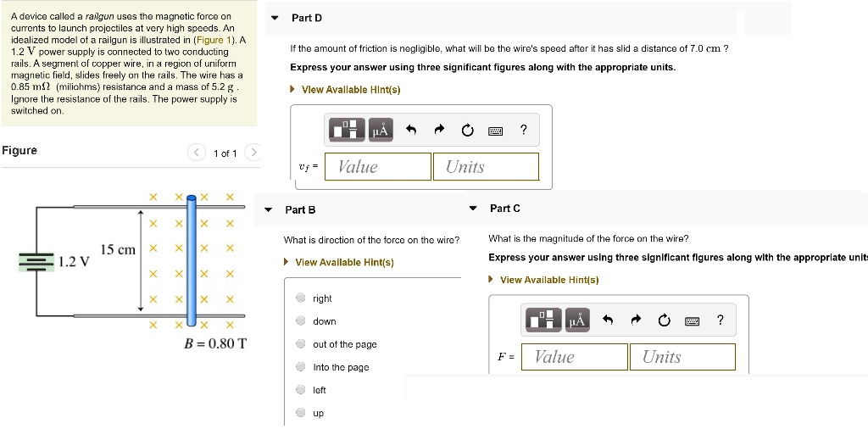Choose 'out of the page' answer

click(301, 344)
